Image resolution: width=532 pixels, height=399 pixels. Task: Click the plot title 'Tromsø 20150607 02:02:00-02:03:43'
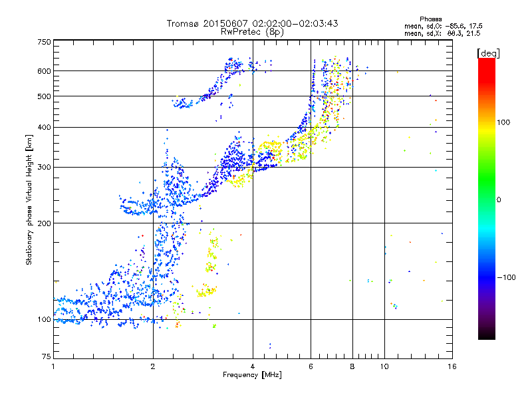[252, 23]
